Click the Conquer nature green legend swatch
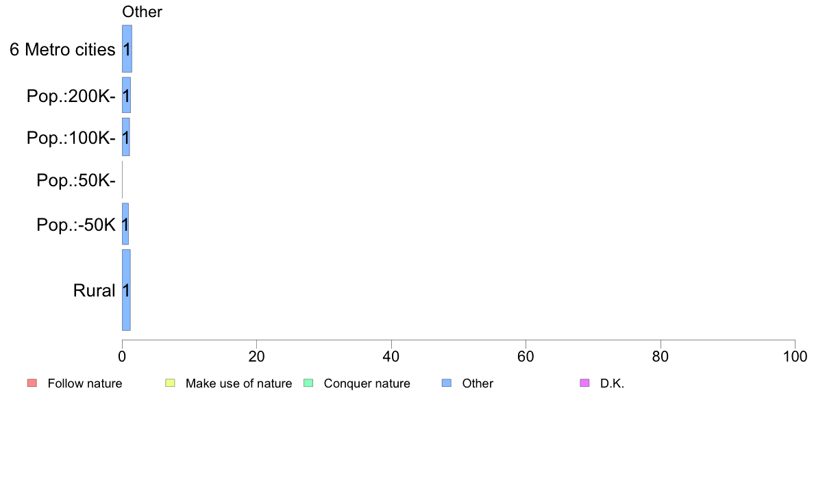The image size is (814, 504). tap(308, 383)
